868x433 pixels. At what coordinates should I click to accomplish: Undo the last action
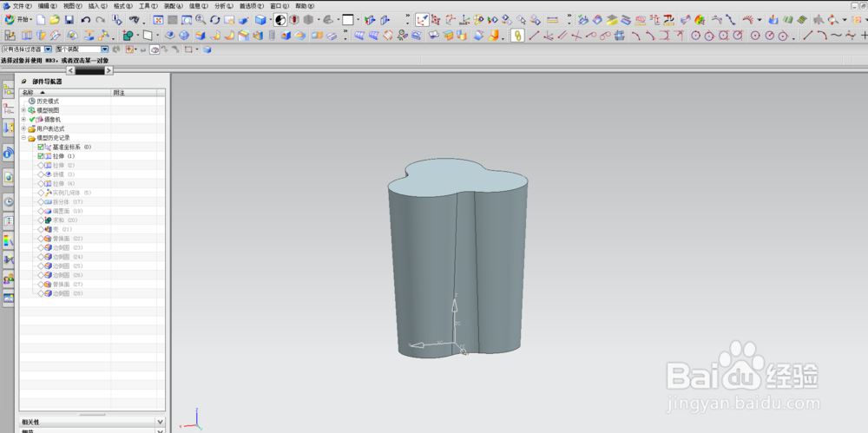85,20
